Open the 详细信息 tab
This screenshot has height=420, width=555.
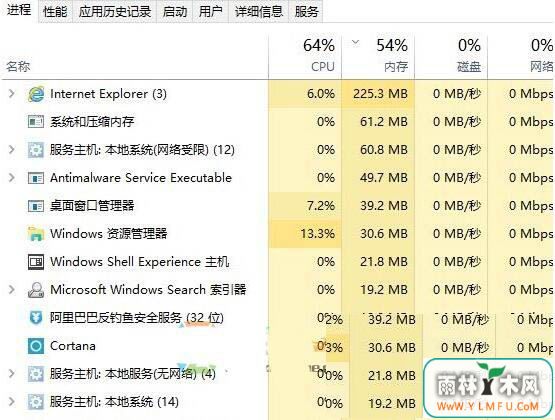point(259,12)
